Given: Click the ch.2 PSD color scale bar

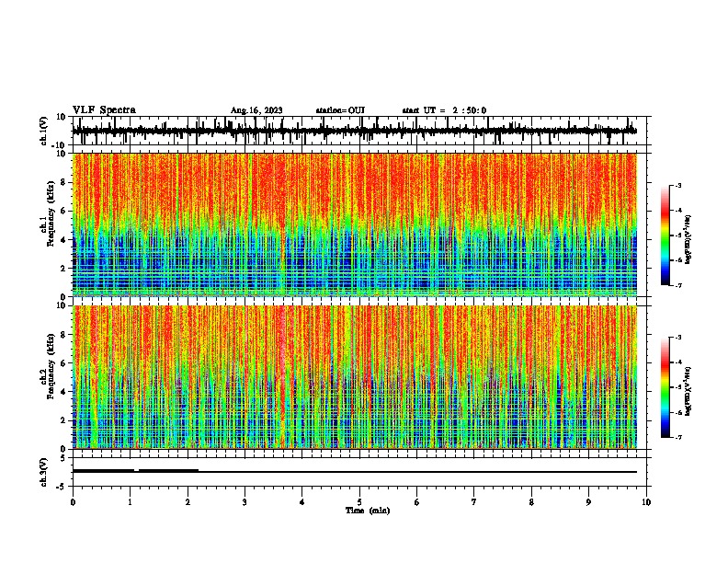Looking at the screenshot, I should (x=665, y=387).
